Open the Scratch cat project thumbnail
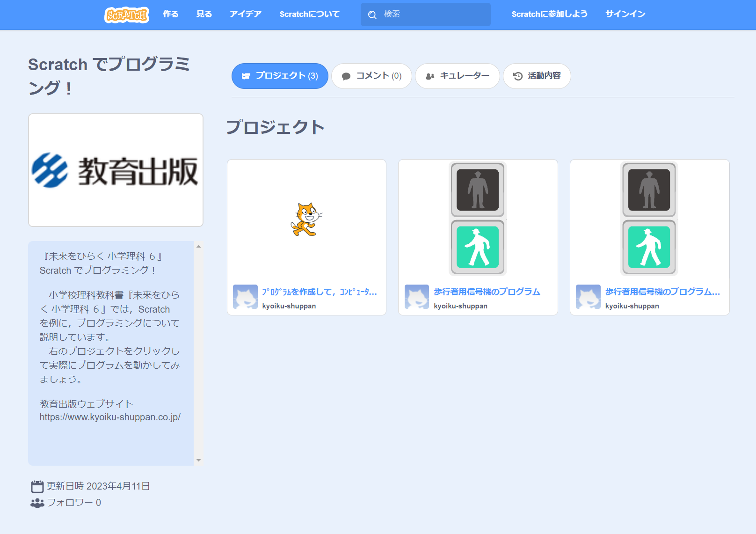The height and width of the screenshot is (534, 756). [x=307, y=219]
